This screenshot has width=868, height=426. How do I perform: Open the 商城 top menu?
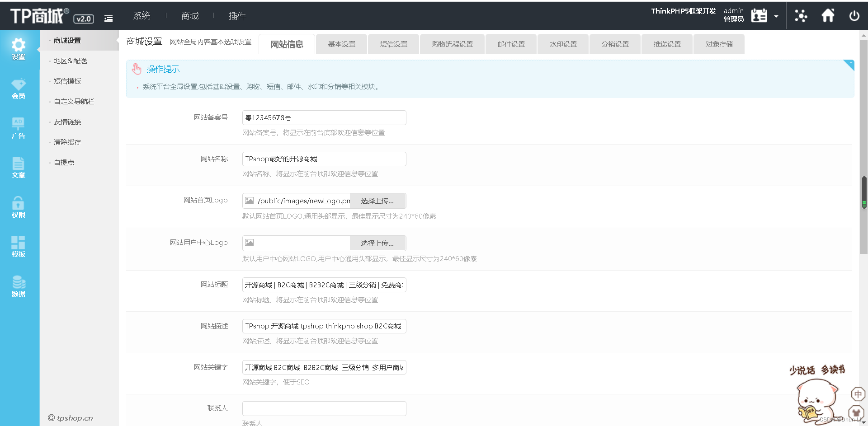(189, 16)
